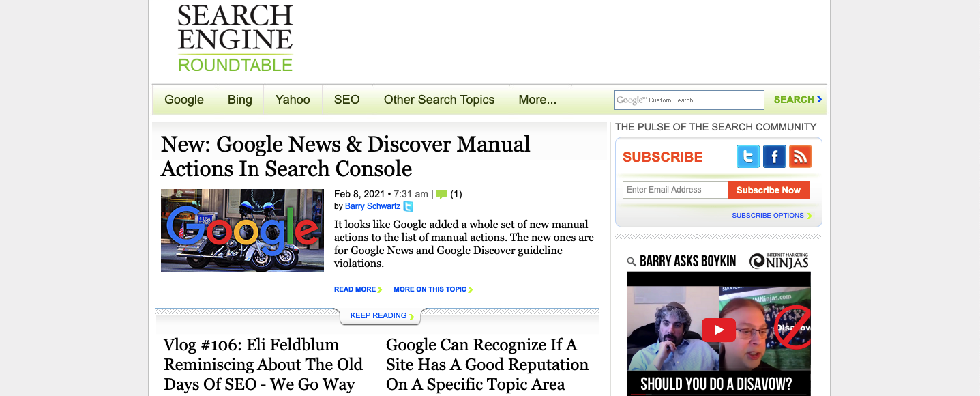Click the Search Engine Roundtable logo
This screenshot has height=396, width=980.
point(235,38)
